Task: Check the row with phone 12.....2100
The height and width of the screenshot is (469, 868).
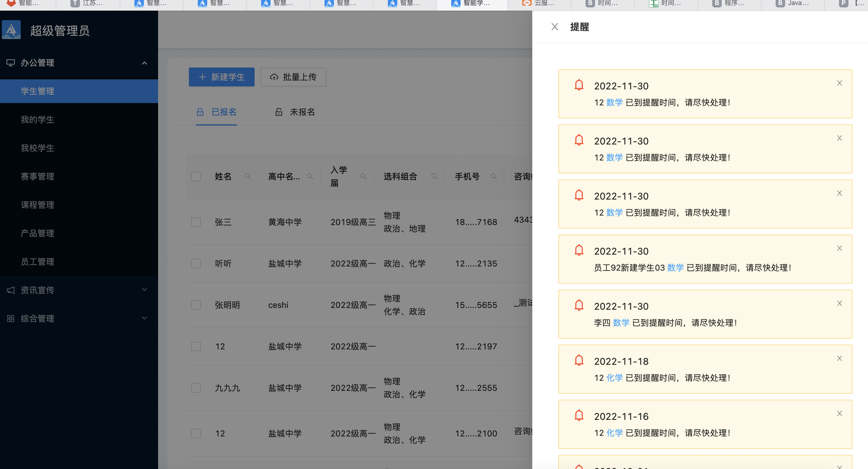Action: pos(196,433)
